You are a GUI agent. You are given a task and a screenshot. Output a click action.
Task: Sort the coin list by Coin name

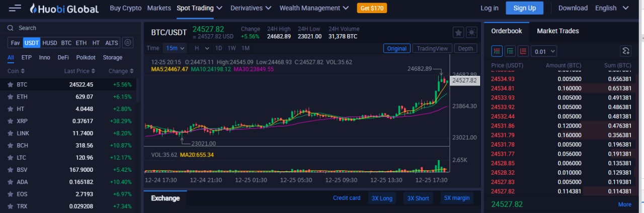[16, 71]
